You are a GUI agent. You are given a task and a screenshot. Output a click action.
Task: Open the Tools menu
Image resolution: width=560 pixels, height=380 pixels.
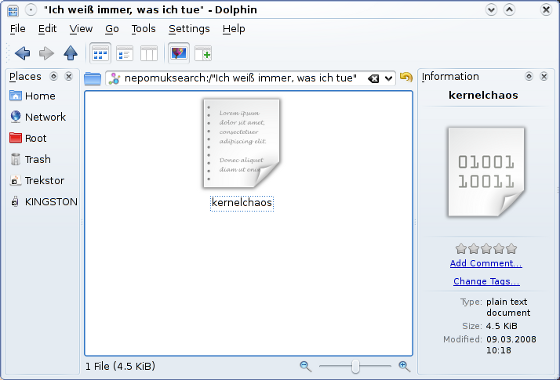pos(143,29)
